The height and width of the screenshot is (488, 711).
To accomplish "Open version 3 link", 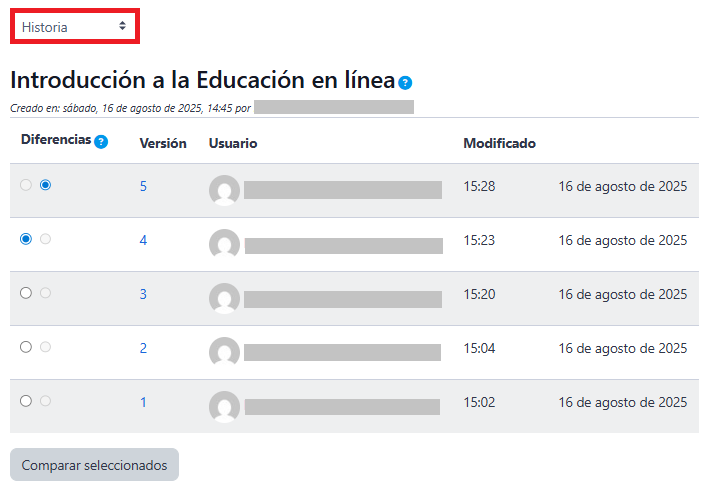I will (x=143, y=295).
